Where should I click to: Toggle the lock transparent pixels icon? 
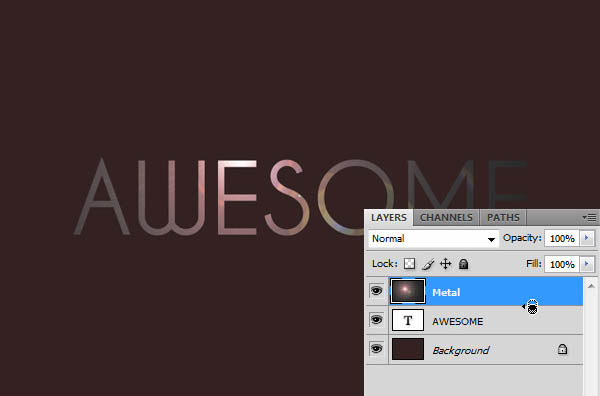coord(409,264)
